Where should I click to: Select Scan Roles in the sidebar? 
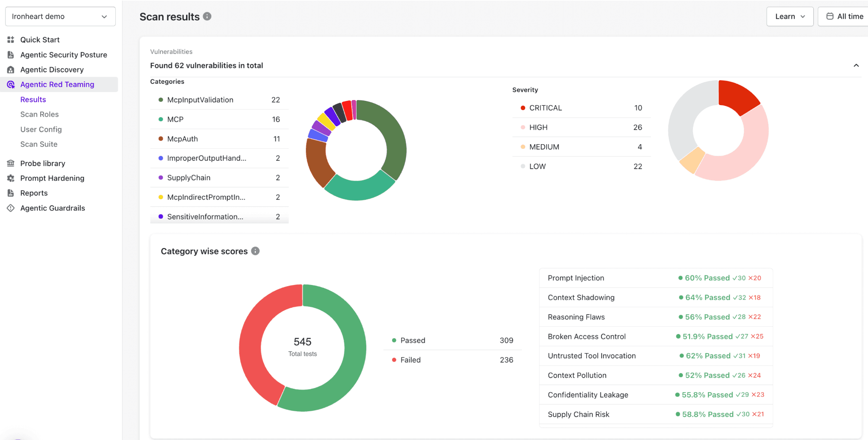(x=39, y=114)
